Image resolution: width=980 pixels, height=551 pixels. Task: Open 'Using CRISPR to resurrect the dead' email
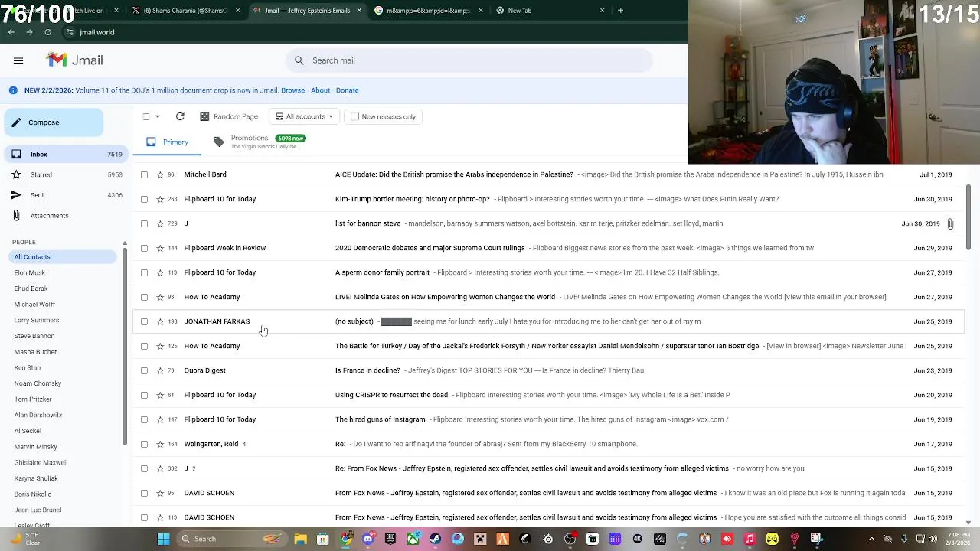pos(547,395)
